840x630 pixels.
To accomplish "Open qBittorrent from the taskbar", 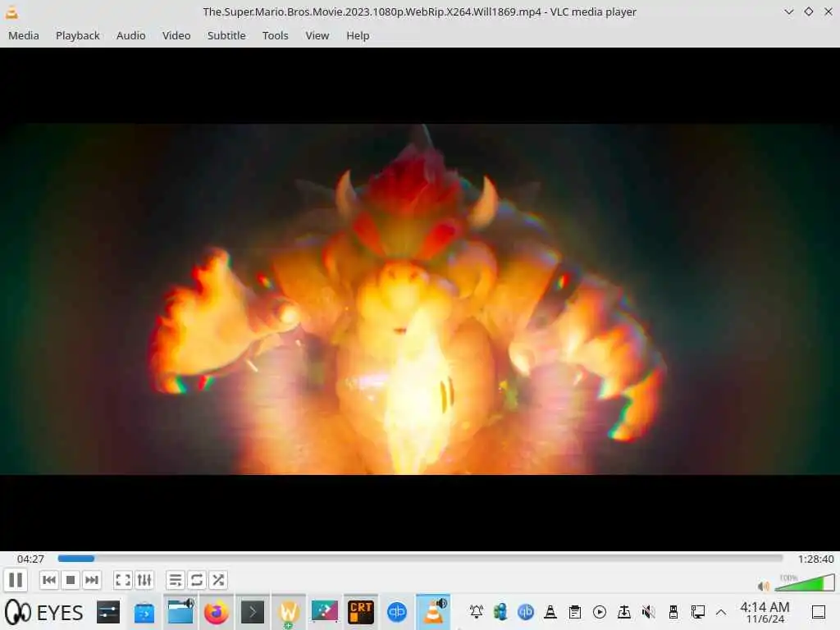I will coord(397,612).
